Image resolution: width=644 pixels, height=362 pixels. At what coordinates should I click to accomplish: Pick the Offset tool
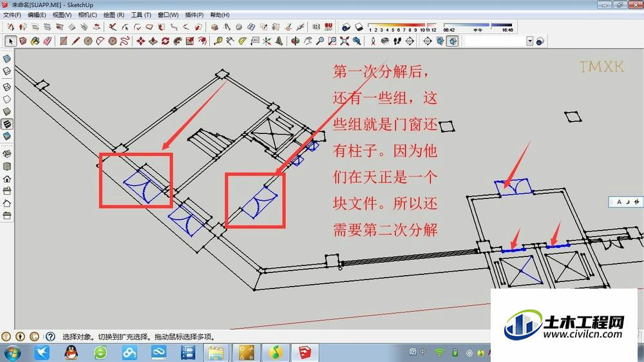[202, 41]
